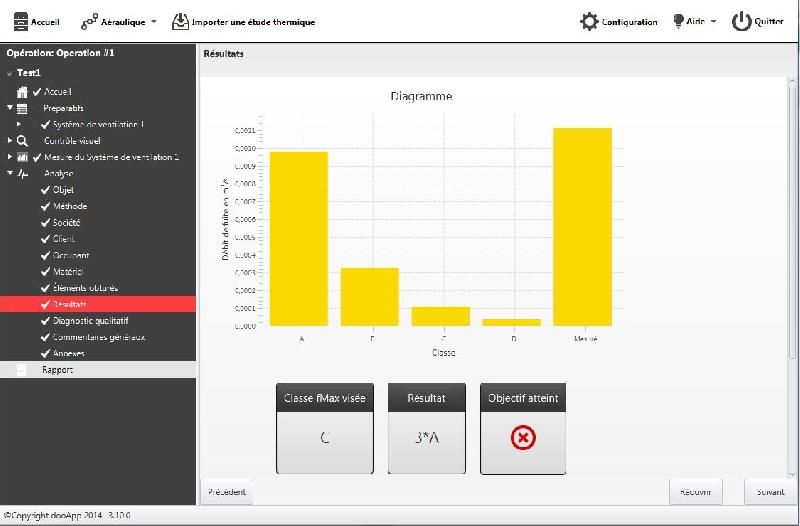The height and width of the screenshot is (526, 800).
Task: Click the Quitter power icon
Action: click(x=741, y=21)
